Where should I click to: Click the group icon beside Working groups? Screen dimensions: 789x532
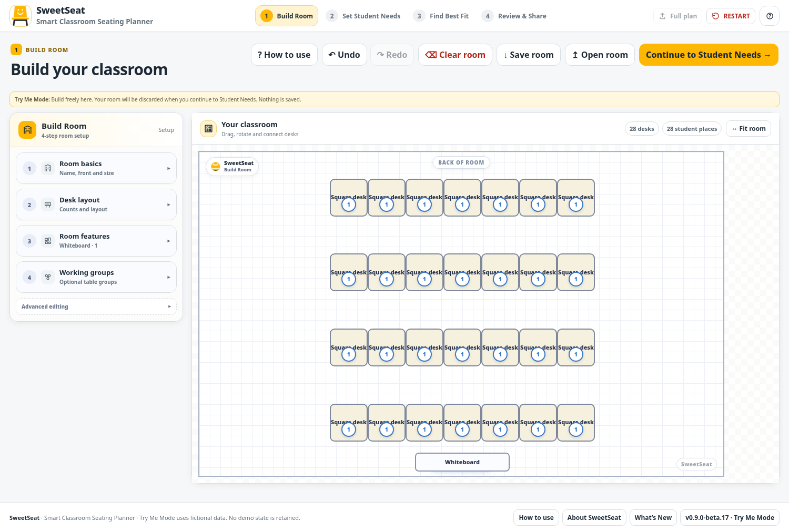(x=48, y=277)
